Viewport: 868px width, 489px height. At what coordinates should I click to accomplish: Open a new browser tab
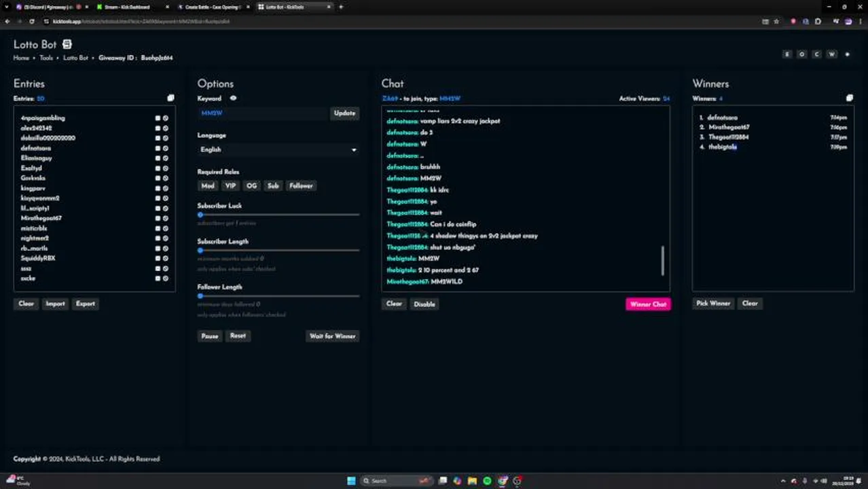coord(341,7)
